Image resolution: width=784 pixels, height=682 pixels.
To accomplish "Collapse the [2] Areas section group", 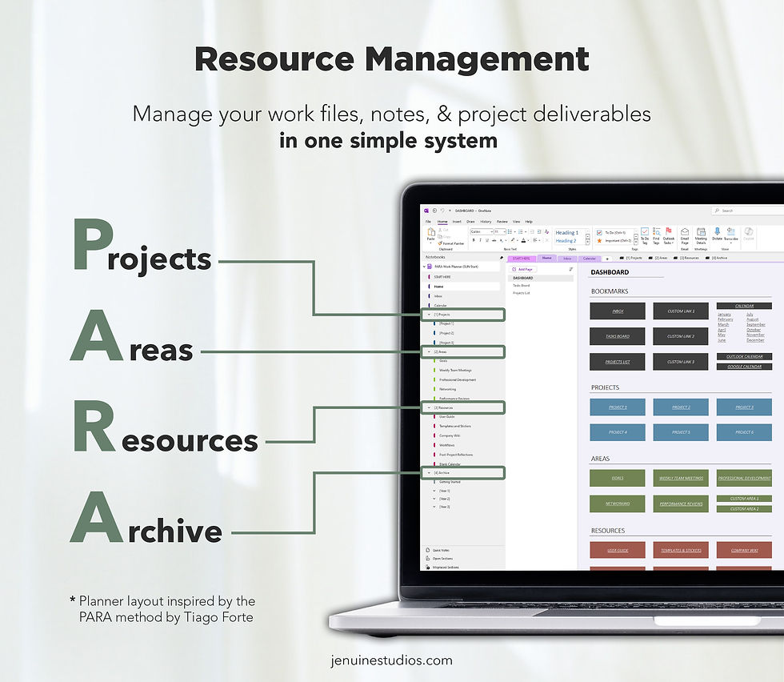I will tap(429, 351).
